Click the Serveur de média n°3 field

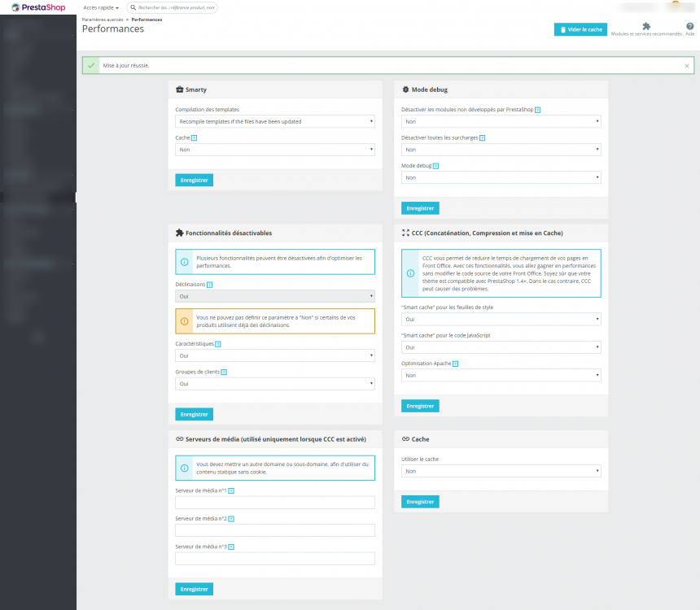pos(275,559)
